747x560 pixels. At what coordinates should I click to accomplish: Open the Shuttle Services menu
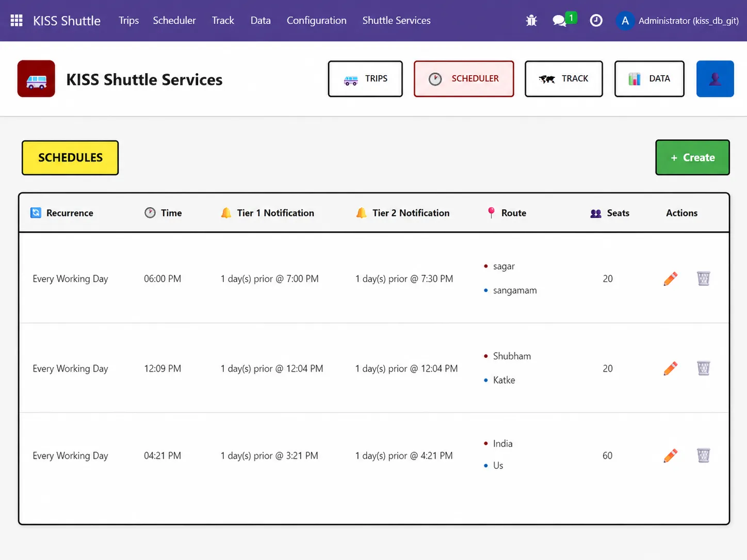click(396, 21)
